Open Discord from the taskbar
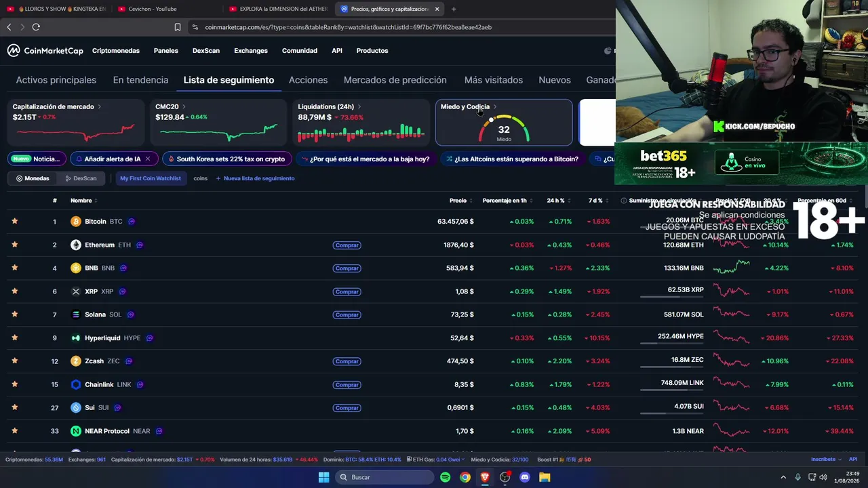 point(524,477)
